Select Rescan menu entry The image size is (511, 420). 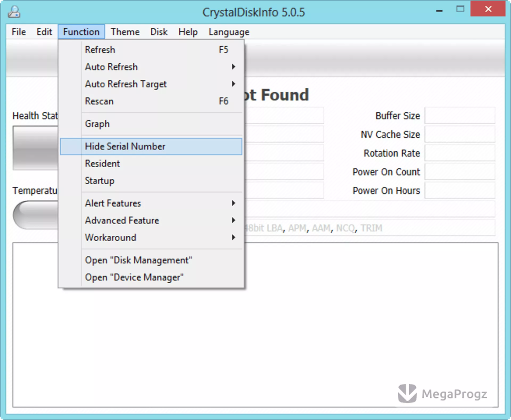(x=151, y=101)
